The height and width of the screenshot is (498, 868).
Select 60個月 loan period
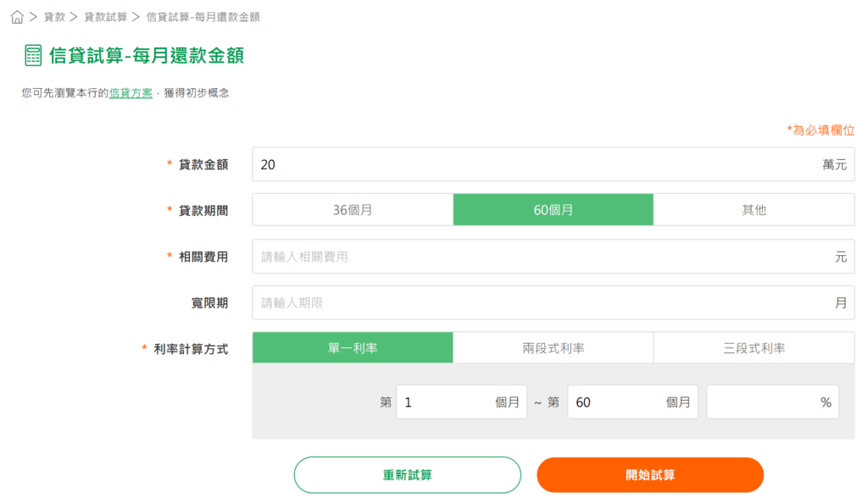coord(553,210)
